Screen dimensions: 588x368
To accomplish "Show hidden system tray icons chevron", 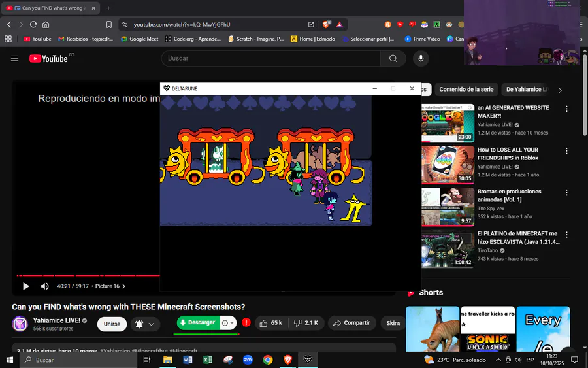I will pos(498,360).
